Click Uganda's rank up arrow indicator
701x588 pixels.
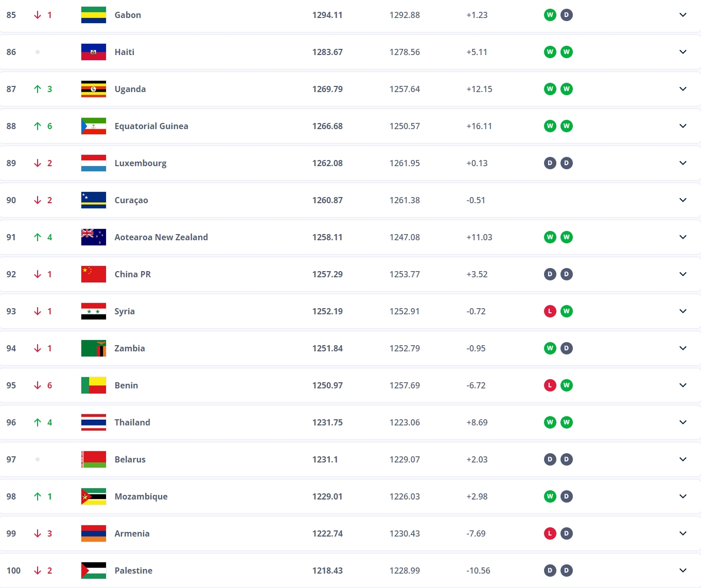click(x=38, y=89)
